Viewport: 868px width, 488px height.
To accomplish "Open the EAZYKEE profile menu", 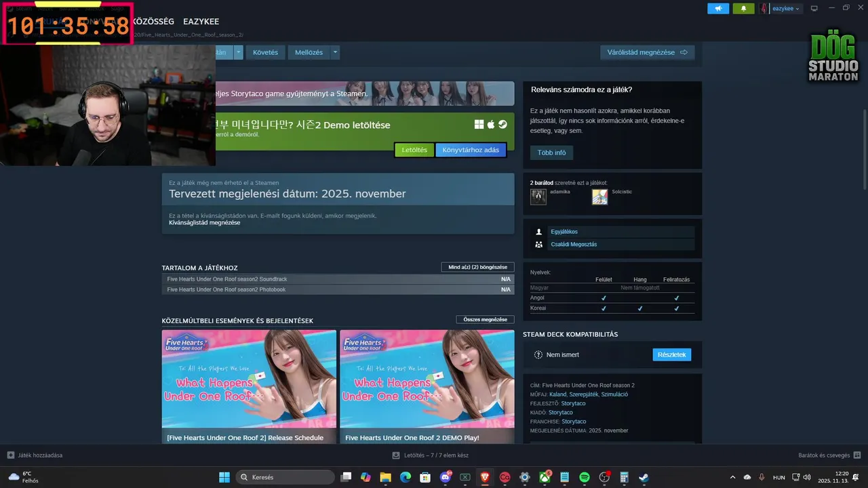I will 201,22.
